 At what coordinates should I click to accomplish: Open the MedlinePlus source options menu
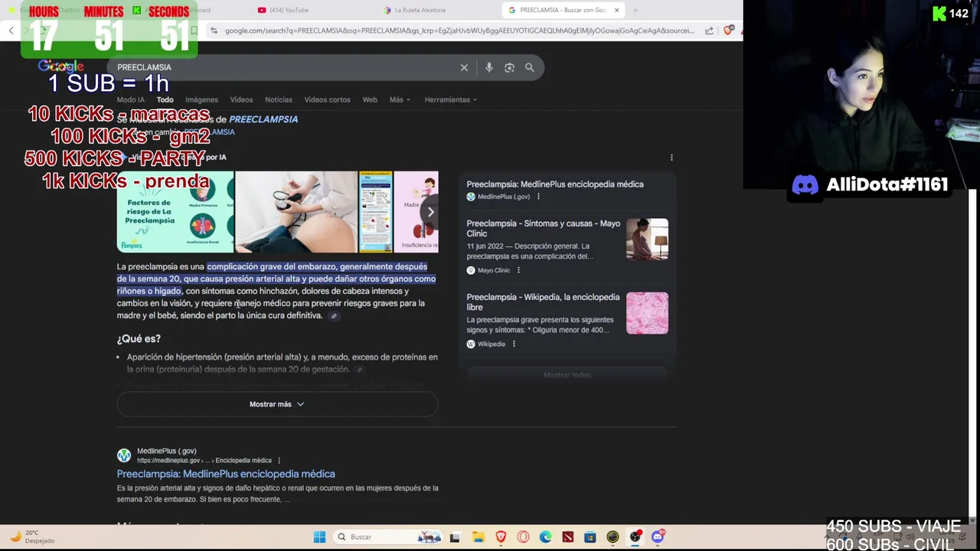(x=538, y=197)
